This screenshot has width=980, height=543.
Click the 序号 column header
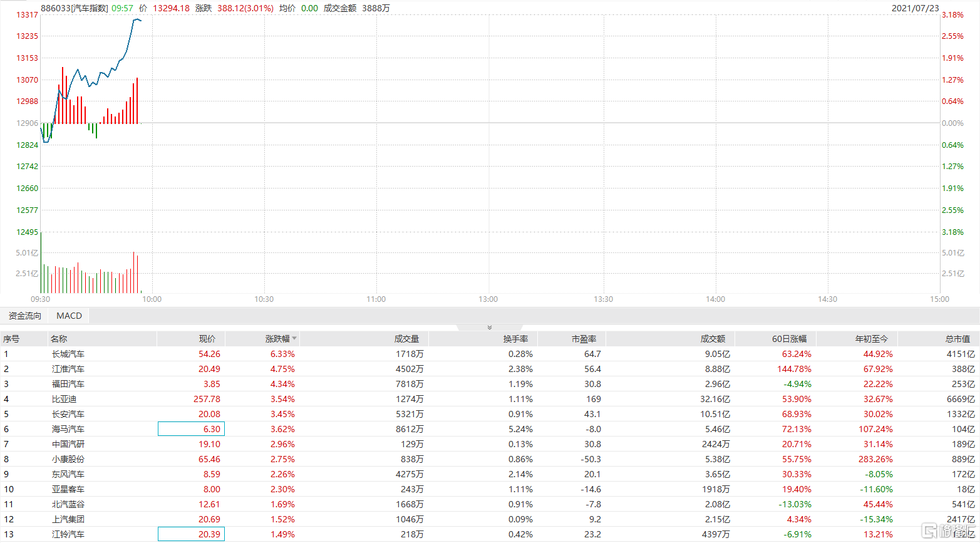[x=11, y=339]
